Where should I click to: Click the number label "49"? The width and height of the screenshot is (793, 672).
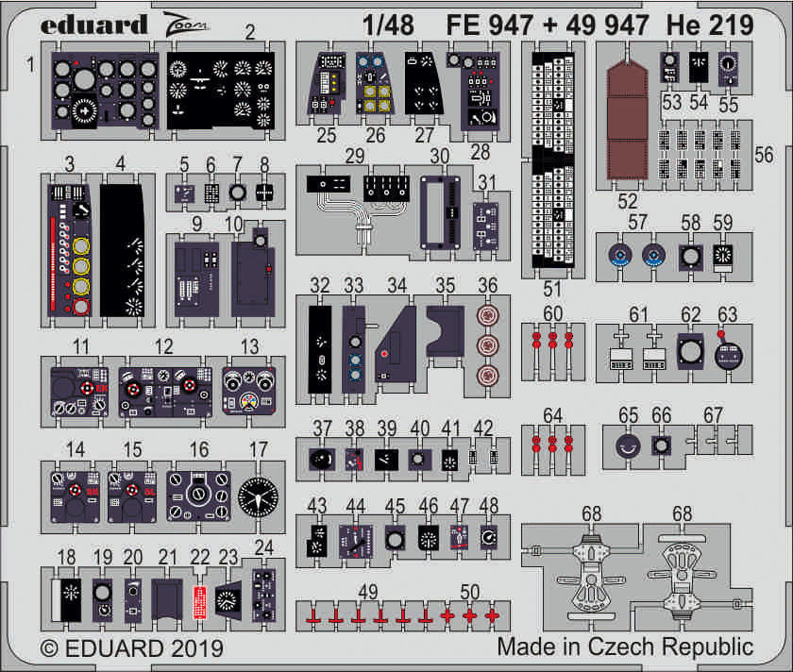(367, 592)
